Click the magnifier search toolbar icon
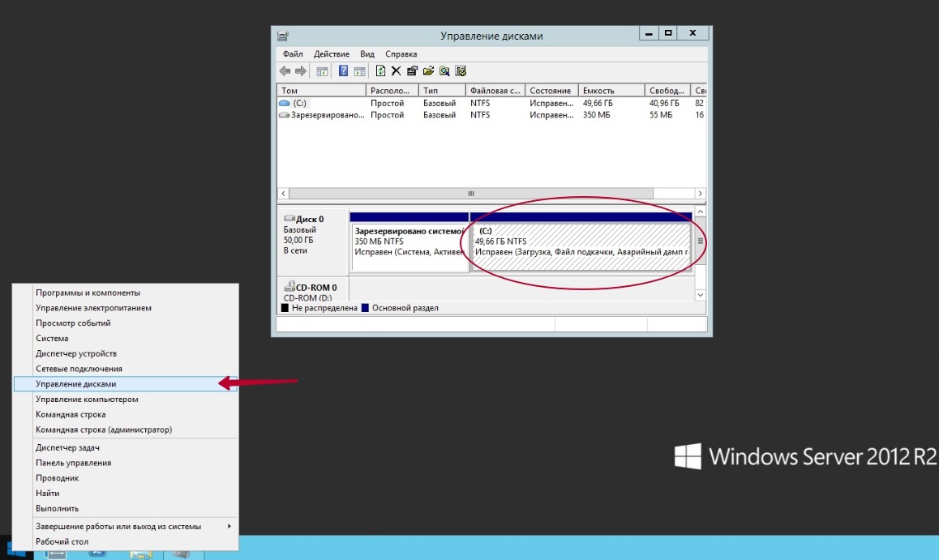 [x=444, y=71]
